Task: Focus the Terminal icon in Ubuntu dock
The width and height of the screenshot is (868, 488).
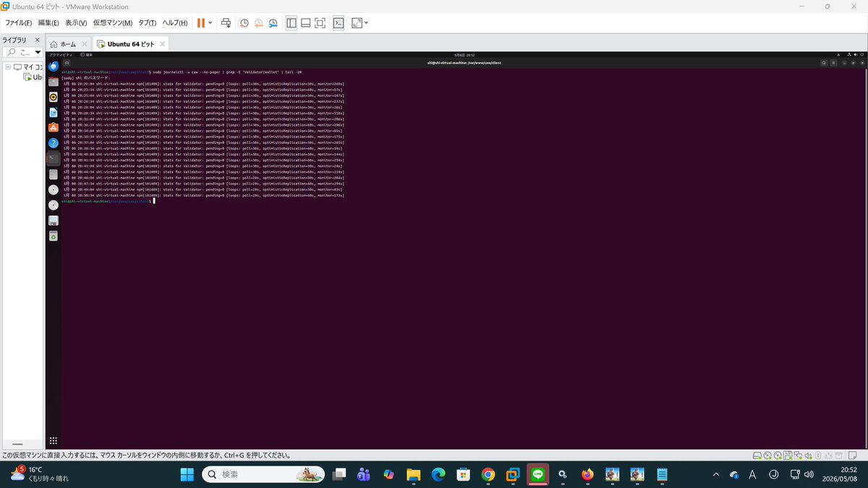Action: [54, 158]
